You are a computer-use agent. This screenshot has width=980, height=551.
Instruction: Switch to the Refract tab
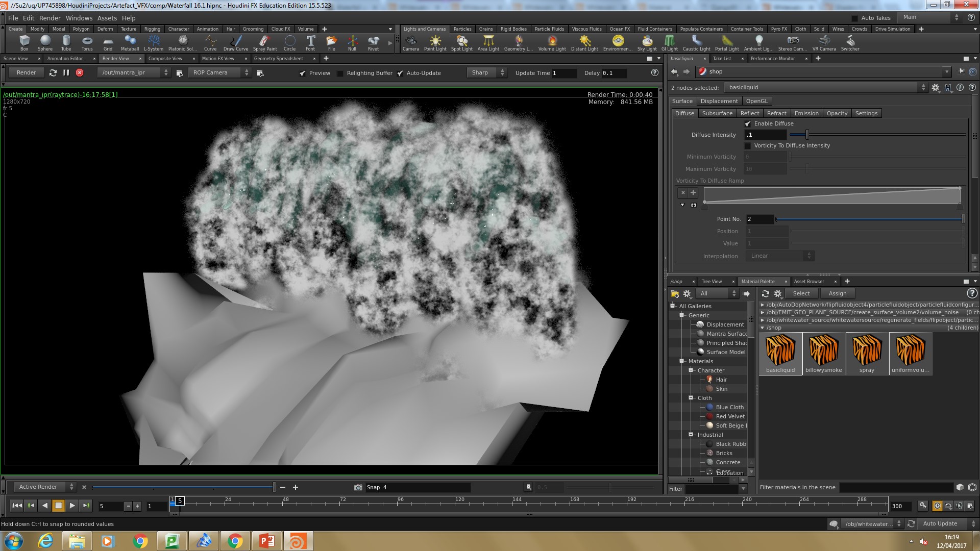point(776,113)
